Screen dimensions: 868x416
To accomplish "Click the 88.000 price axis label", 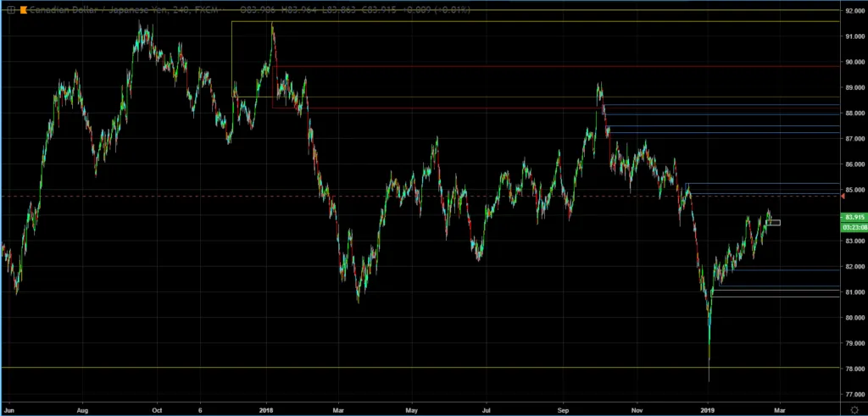I will (x=854, y=113).
